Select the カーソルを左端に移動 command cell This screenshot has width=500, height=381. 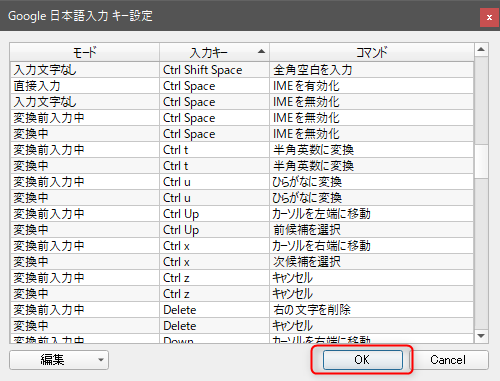372,214
